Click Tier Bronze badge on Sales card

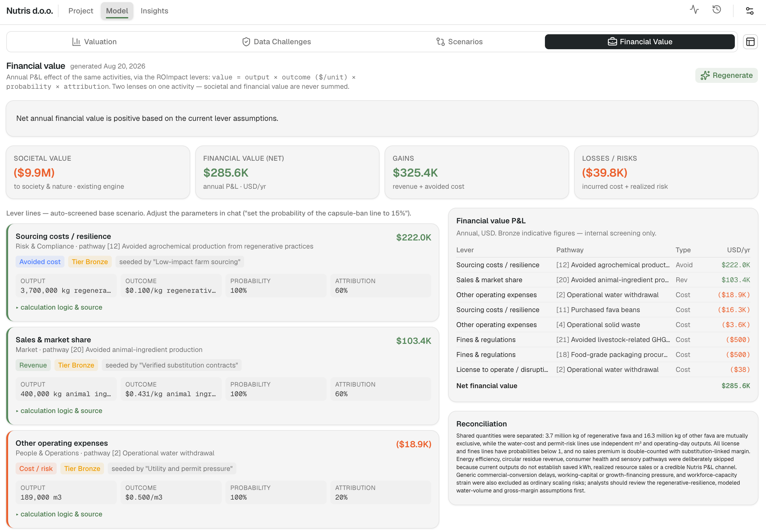76,365
